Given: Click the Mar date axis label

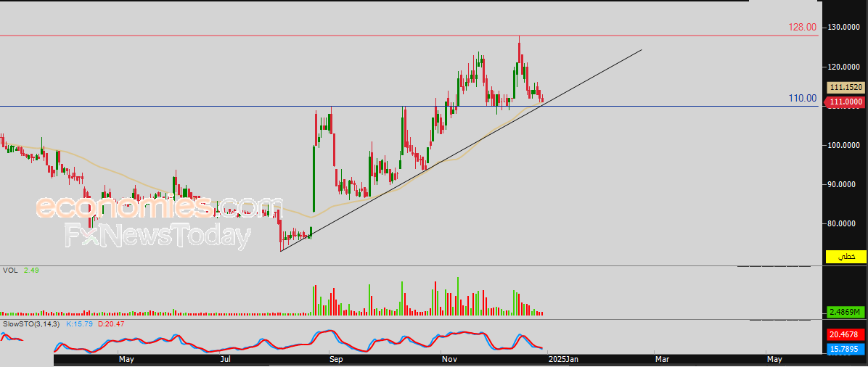Looking at the screenshot, I should coord(662,360).
